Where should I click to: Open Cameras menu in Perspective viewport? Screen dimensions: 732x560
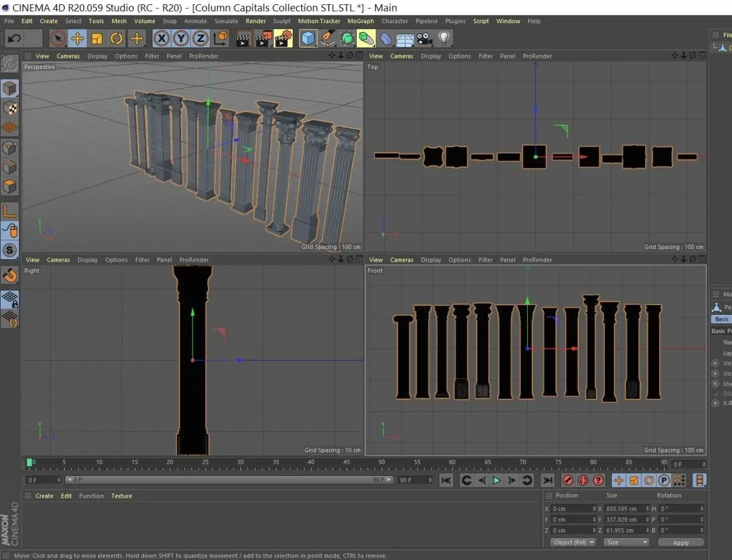(68, 56)
